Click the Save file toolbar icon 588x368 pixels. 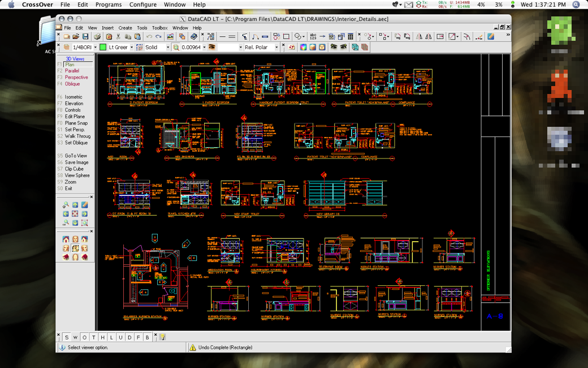pos(85,37)
